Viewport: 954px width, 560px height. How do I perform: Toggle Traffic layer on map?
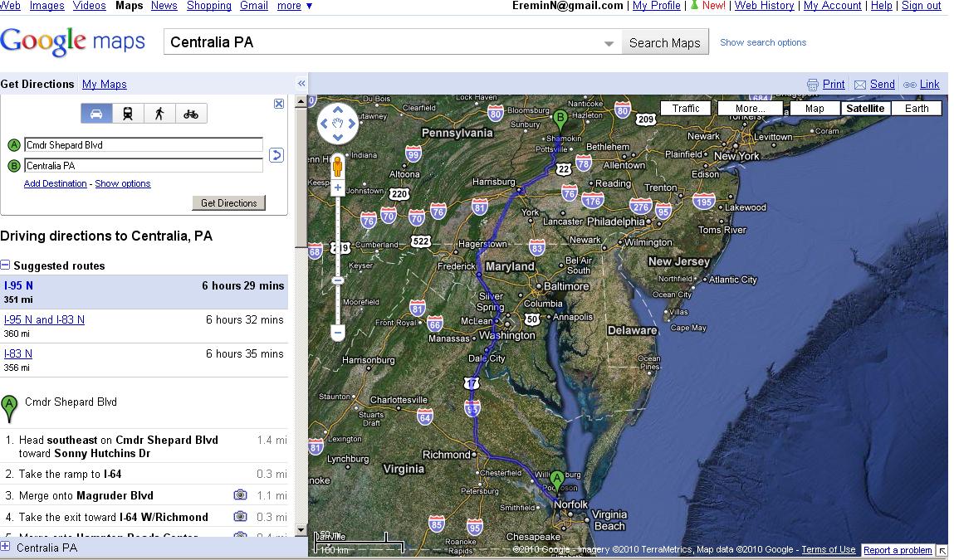pyautogui.click(x=686, y=108)
